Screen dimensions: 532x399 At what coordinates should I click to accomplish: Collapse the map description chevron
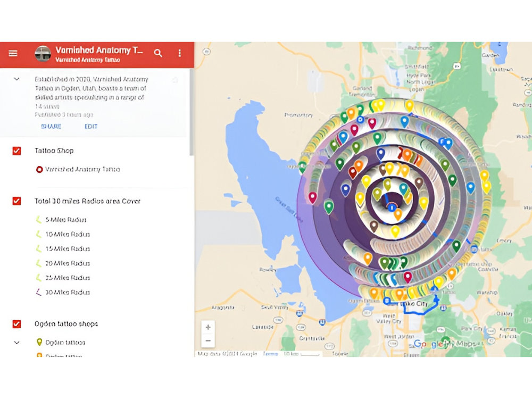pyautogui.click(x=16, y=79)
